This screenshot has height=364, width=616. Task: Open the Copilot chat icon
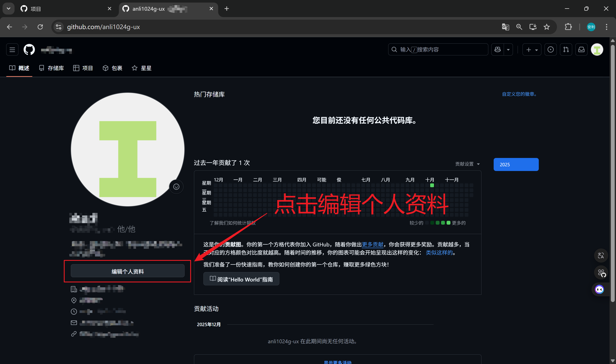coord(498,50)
